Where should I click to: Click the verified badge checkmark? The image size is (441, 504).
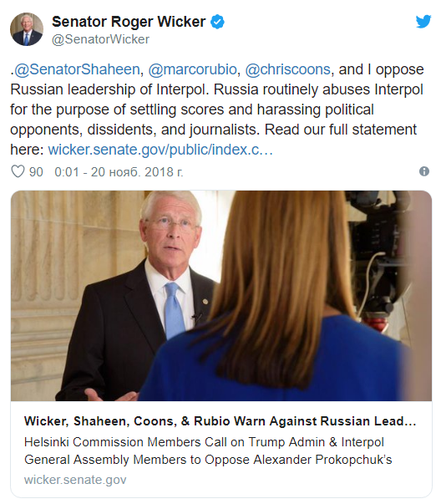coord(217,22)
